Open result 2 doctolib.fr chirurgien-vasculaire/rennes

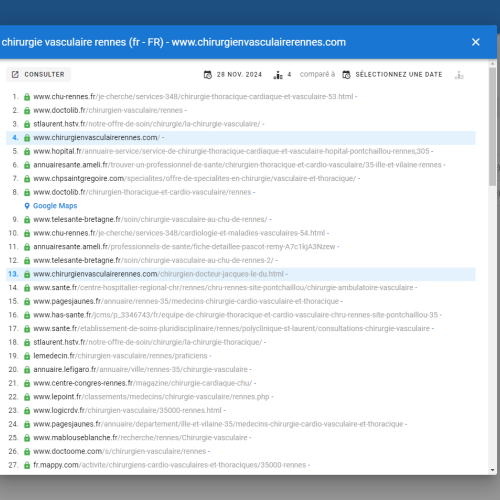[108, 110]
